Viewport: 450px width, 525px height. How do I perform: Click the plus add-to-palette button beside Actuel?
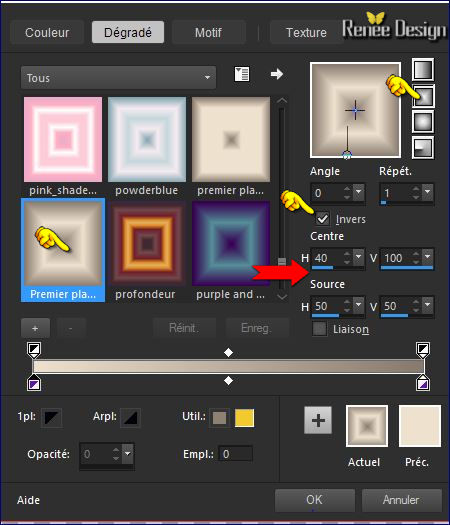[x=318, y=420]
